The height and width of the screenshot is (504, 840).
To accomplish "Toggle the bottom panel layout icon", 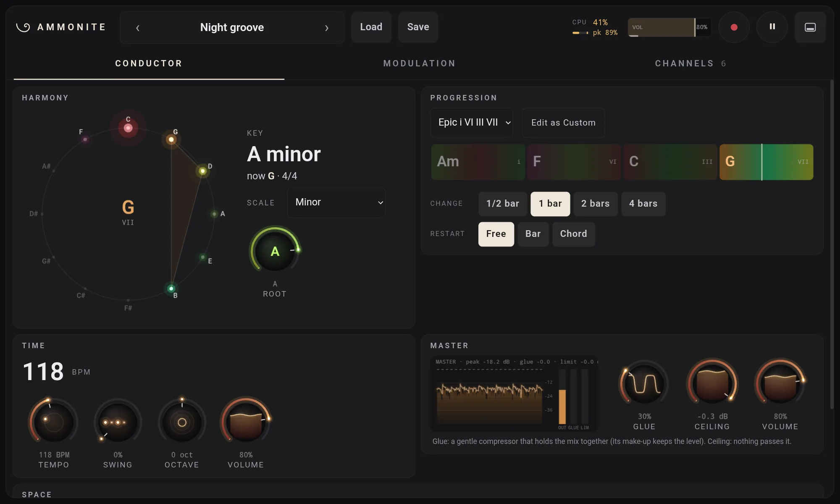I will coord(810,27).
